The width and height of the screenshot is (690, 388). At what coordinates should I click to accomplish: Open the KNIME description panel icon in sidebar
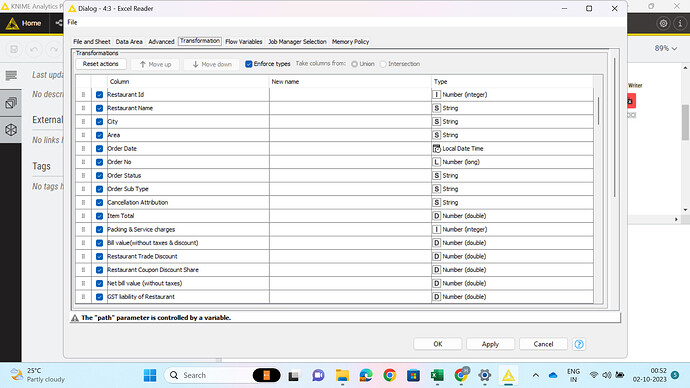tap(11, 76)
